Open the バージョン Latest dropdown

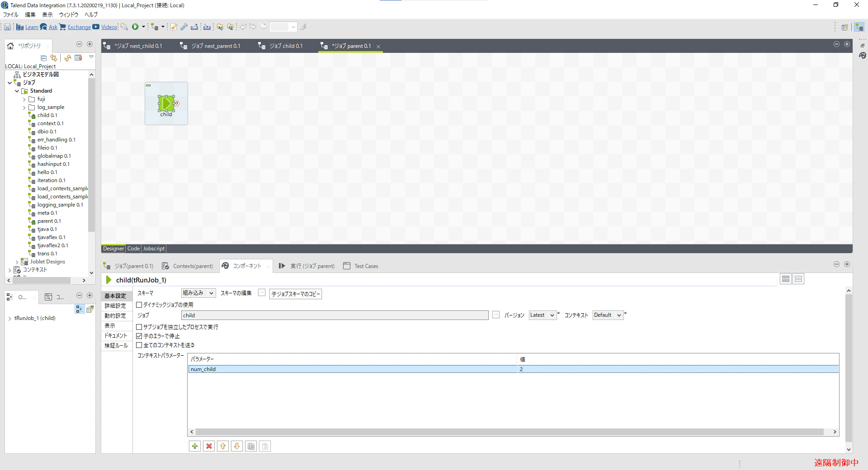[x=542, y=315]
